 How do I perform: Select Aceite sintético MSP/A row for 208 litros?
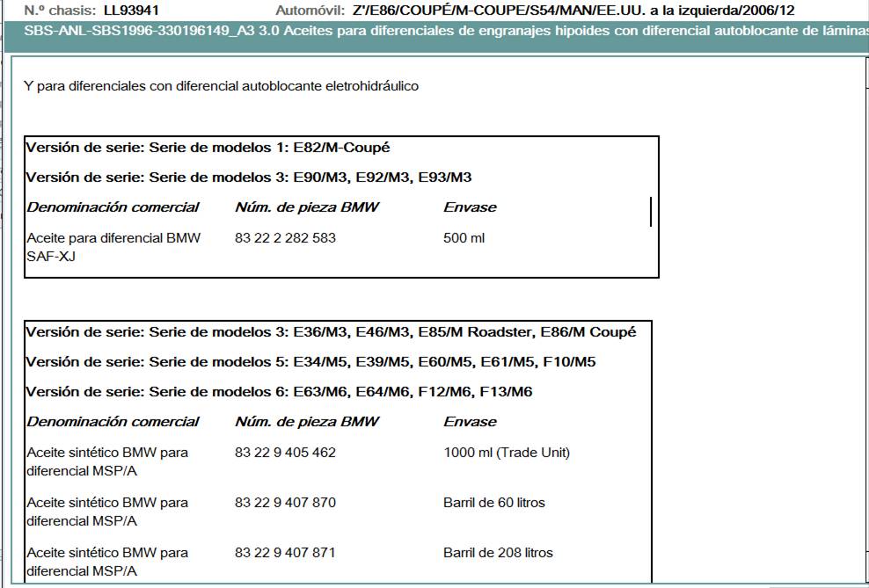pos(107,561)
